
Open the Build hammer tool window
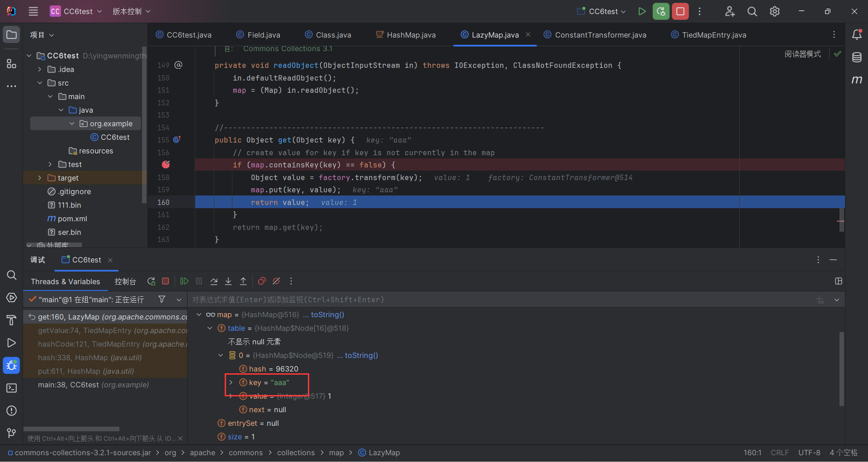[12, 320]
